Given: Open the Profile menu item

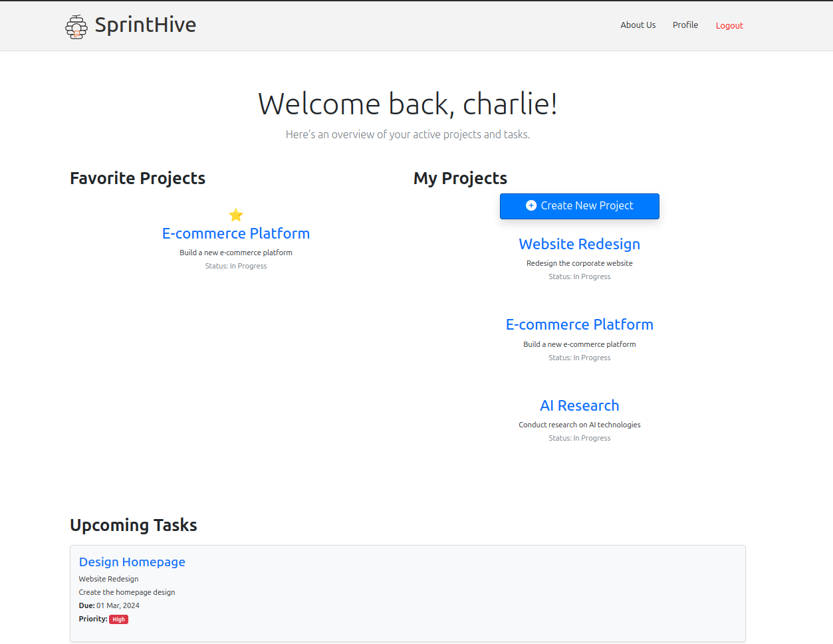Looking at the screenshot, I should click(x=685, y=25).
